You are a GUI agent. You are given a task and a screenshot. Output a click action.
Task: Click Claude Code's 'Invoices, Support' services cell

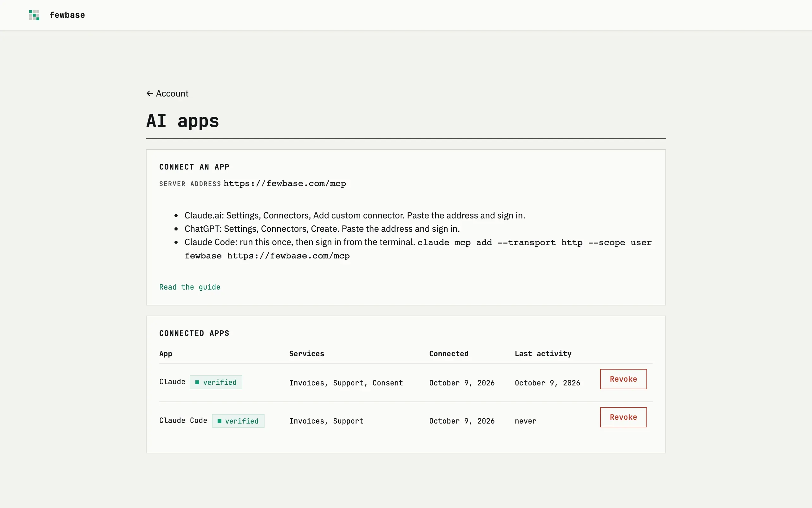coord(326,421)
